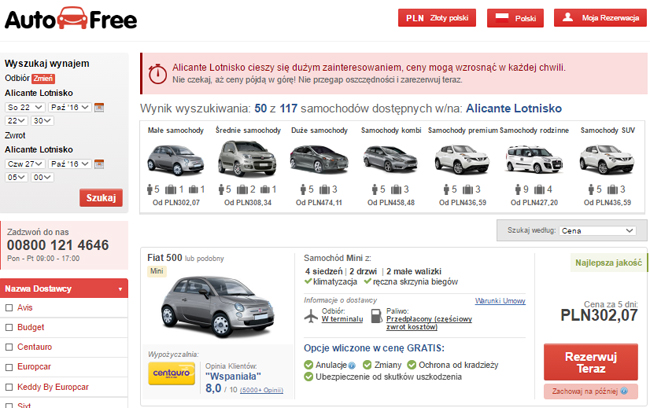Check the Avis supplier checkbox

coord(10,308)
